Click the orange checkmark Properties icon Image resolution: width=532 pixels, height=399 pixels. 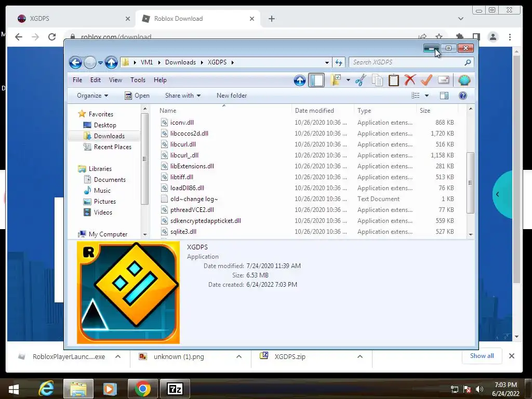pyautogui.click(x=427, y=80)
